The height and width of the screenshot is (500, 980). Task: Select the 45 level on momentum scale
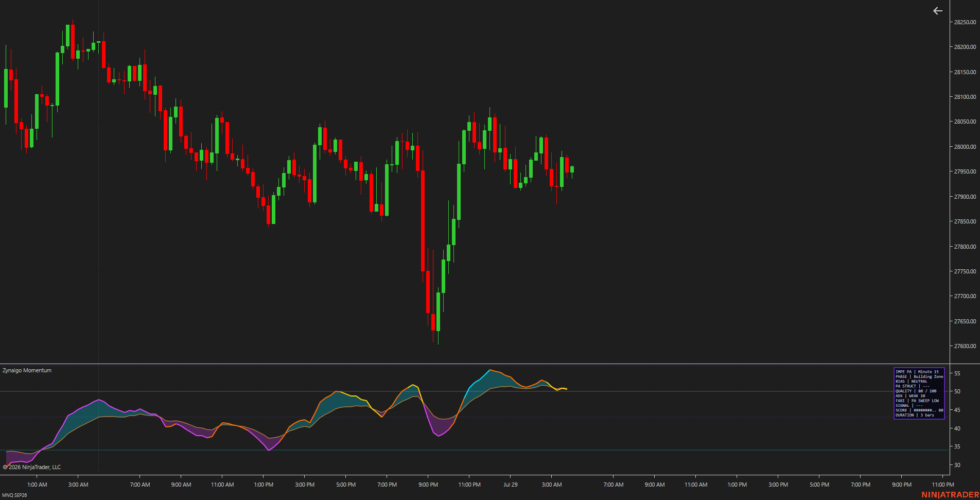957,410
